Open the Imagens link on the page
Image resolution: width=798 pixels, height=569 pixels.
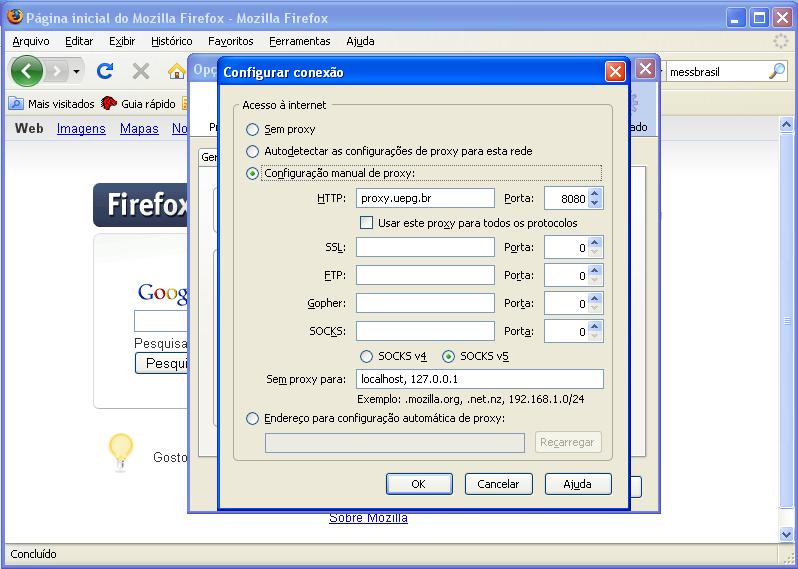[x=81, y=128]
